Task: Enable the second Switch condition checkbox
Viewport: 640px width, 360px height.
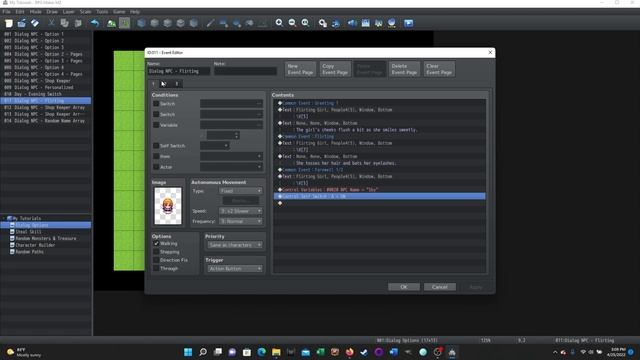Action: [156, 114]
